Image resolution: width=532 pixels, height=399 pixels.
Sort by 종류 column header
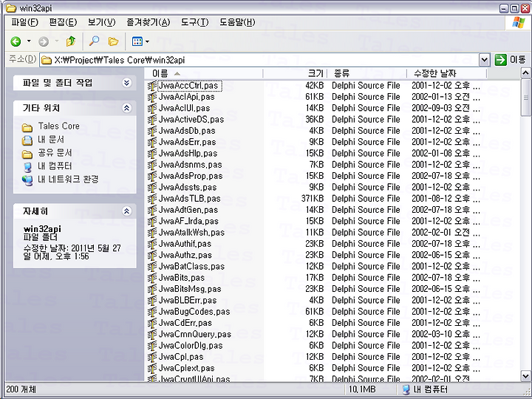coord(366,73)
